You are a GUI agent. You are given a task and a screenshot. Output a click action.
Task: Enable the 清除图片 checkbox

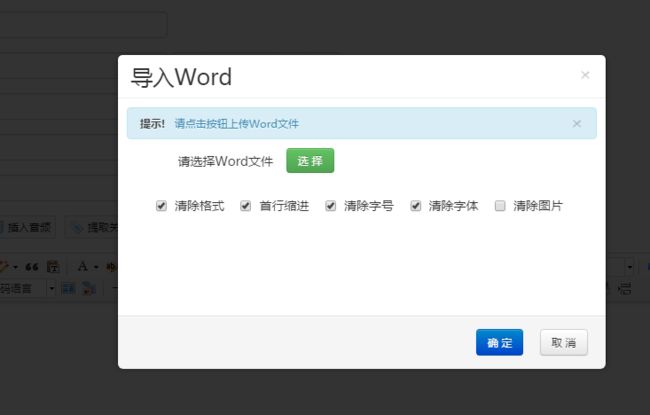coord(500,206)
